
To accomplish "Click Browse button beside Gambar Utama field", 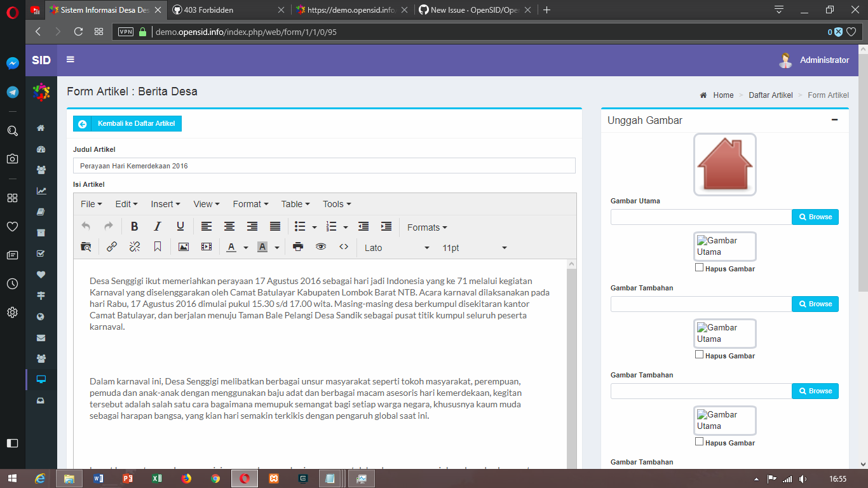I will coord(815,217).
